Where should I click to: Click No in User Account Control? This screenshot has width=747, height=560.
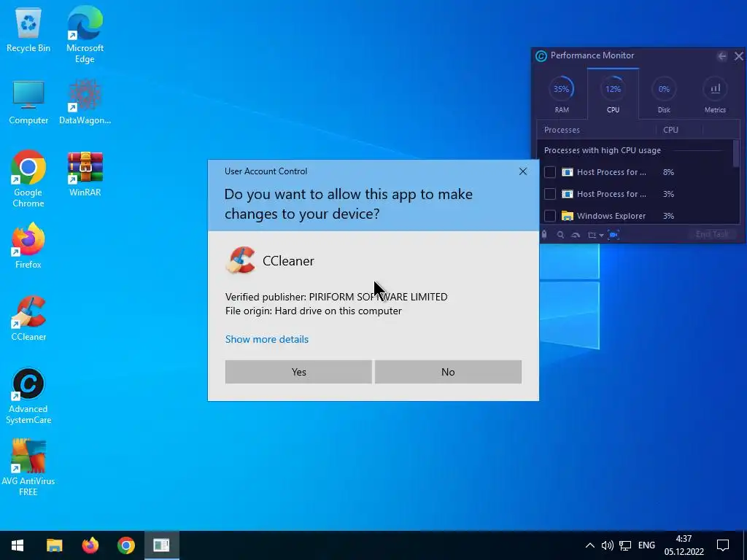coord(448,372)
